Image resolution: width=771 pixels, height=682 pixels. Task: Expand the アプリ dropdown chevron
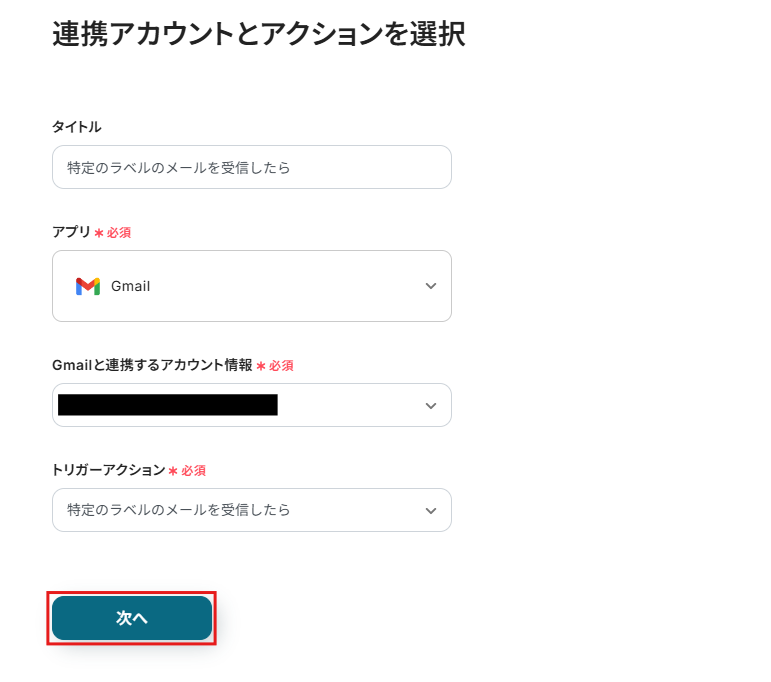pyautogui.click(x=431, y=286)
